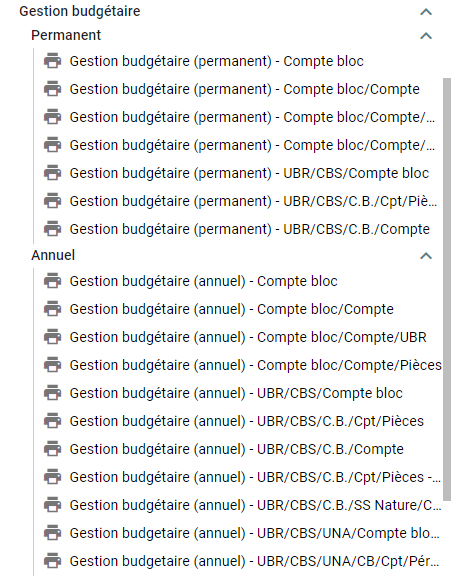Image resolution: width=452 pixels, height=580 pixels.
Task: Open Gestion budgétaire (annuel) - Compte bloc/Compte
Action: coord(232,309)
